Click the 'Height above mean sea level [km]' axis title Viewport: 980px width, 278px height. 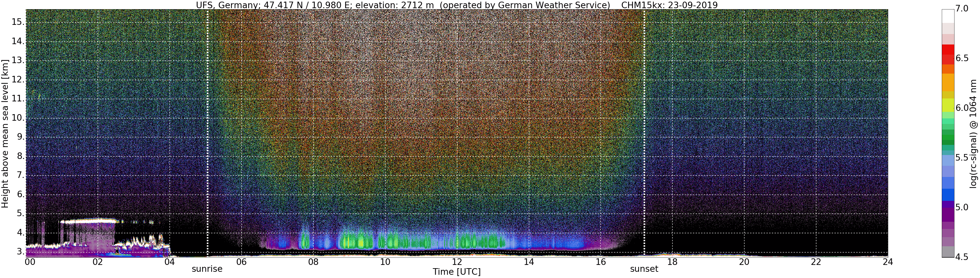[5, 133]
